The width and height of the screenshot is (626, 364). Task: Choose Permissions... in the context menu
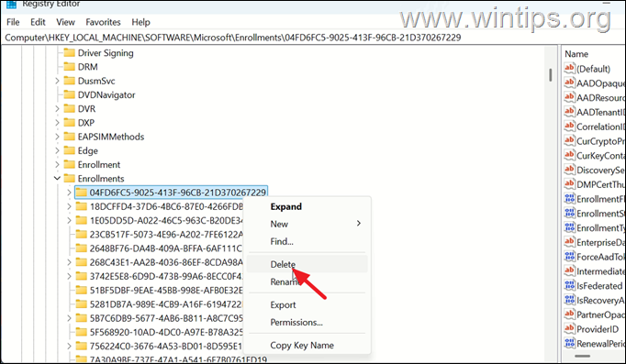307,322
